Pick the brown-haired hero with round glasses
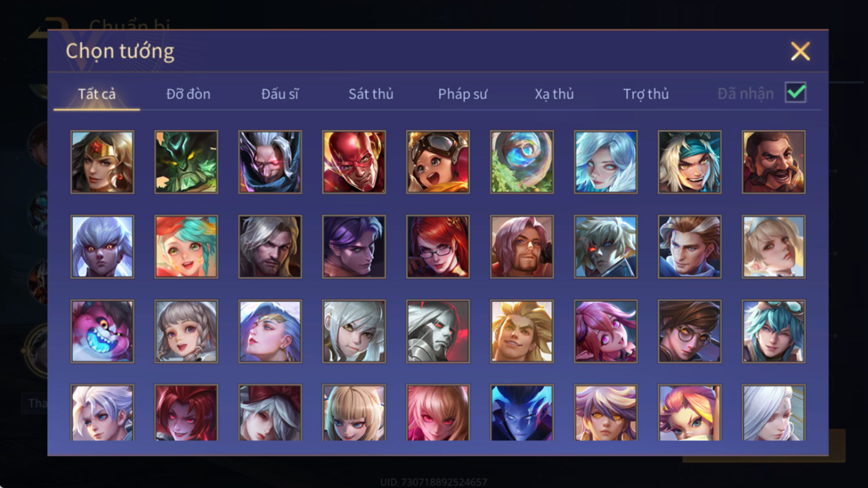The height and width of the screenshot is (488, 868). pos(690,332)
